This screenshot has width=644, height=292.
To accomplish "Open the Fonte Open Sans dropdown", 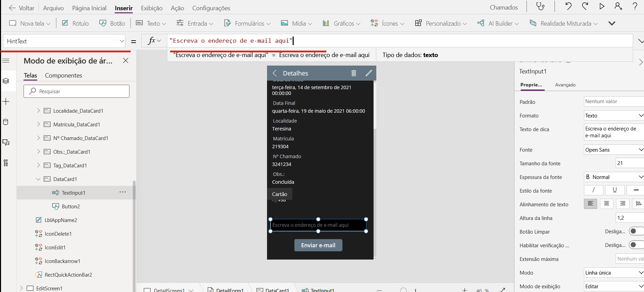I will click(x=614, y=150).
